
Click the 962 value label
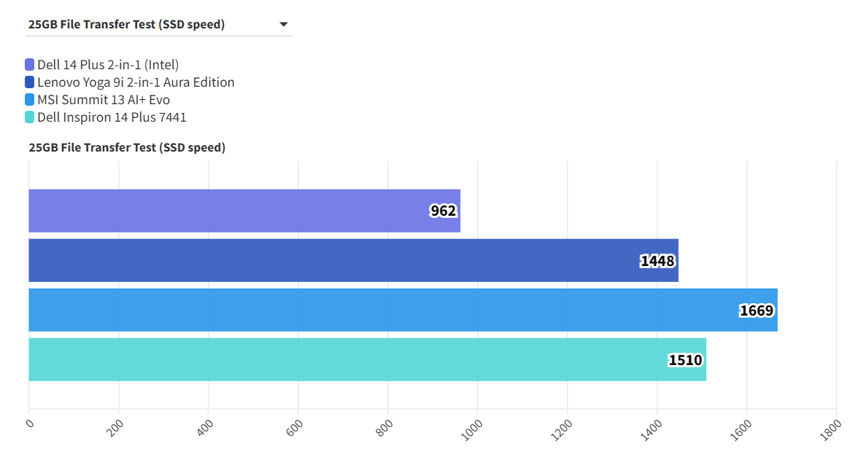[x=443, y=211]
